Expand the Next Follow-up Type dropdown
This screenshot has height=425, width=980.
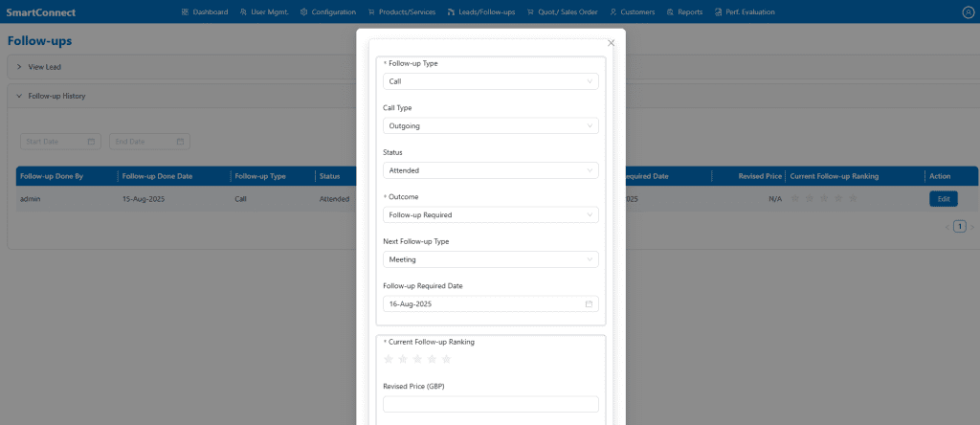point(490,258)
